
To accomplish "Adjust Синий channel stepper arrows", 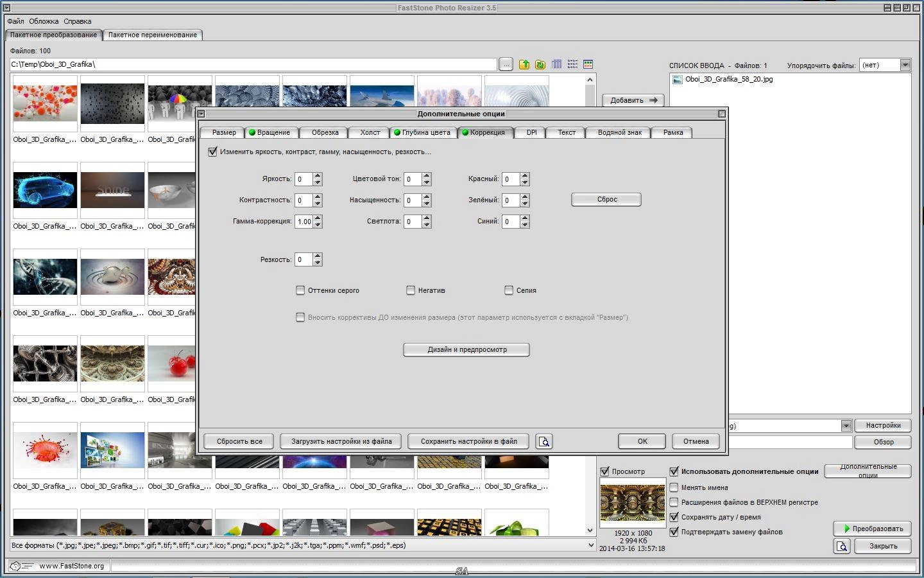I will 525,222.
